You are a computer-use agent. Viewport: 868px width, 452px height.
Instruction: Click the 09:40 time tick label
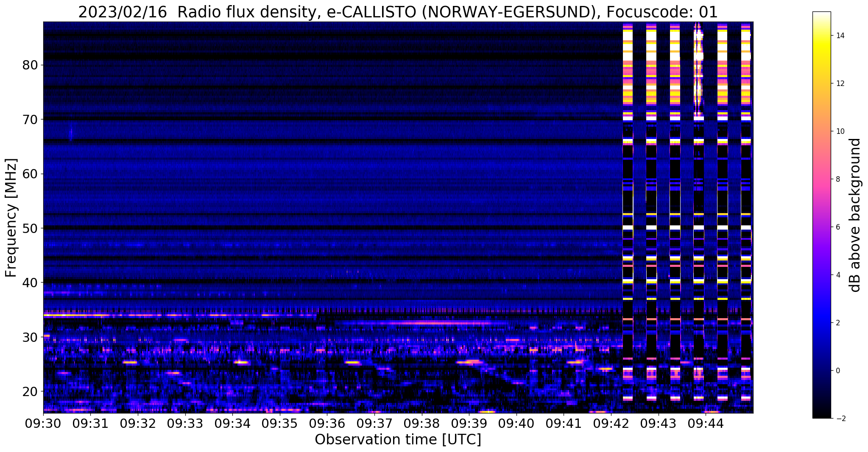(516, 424)
